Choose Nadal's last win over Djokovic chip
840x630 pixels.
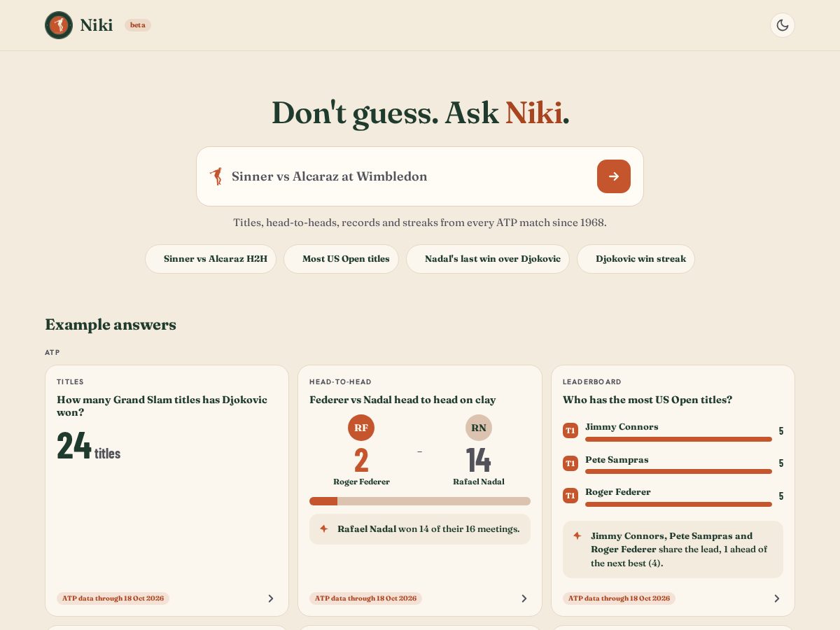tap(488, 259)
